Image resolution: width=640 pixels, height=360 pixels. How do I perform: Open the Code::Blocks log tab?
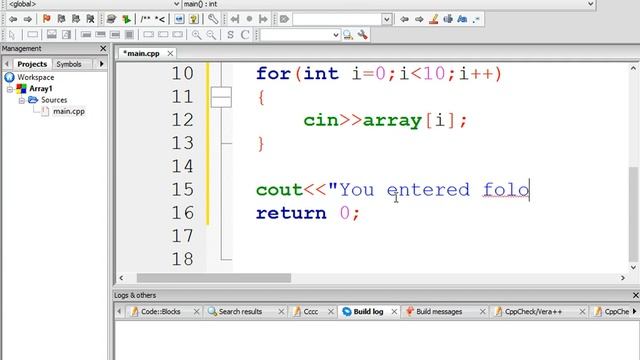[160, 312]
